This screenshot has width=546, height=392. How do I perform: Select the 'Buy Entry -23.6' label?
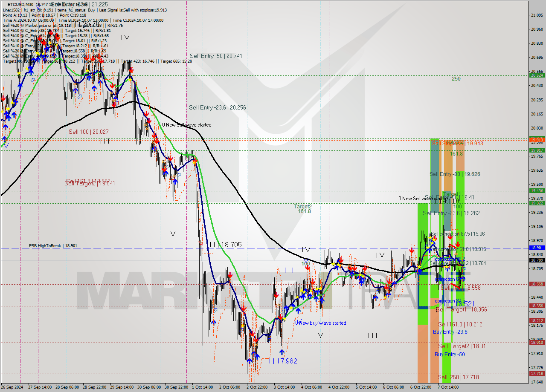(450, 332)
